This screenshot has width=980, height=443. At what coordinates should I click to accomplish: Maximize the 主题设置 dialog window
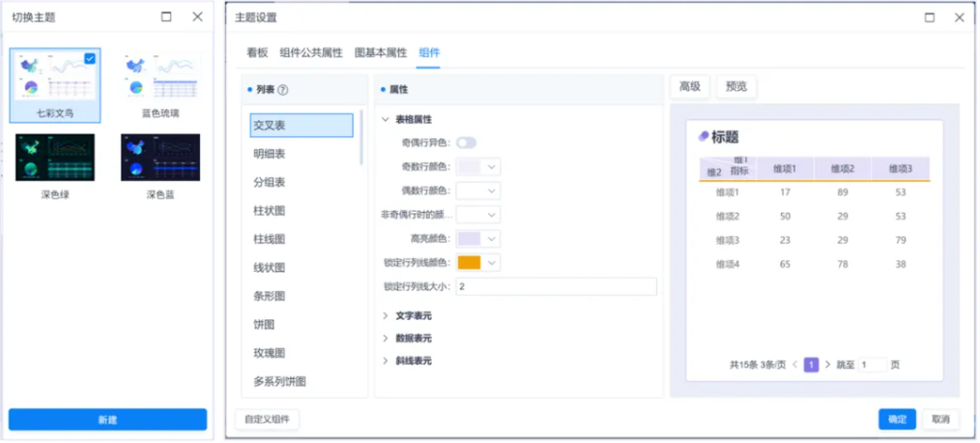930,17
